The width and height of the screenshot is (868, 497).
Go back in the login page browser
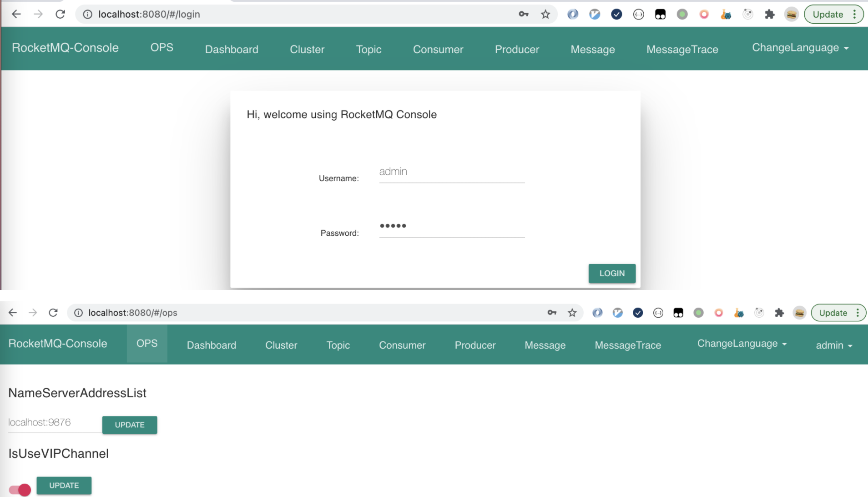point(16,14)
